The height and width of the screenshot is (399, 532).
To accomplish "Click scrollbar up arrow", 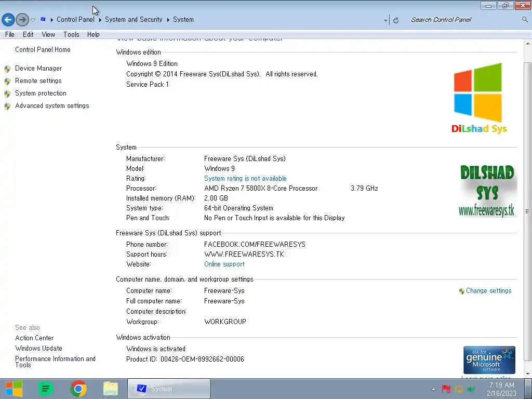I will tap(528, 44).
